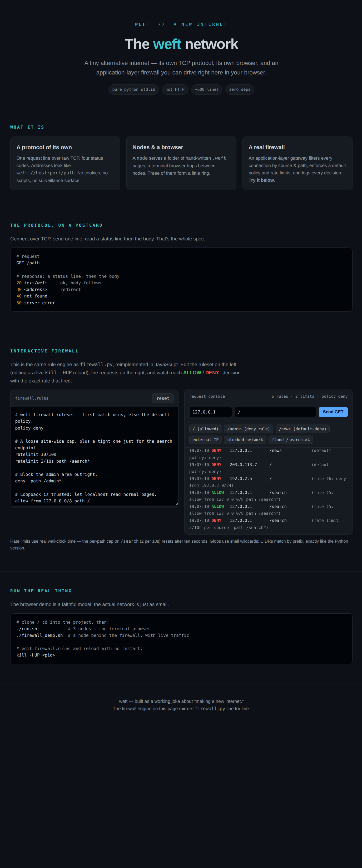Click the 'WEFT // A NEW INTERNET' eyebrow text

click(x=181, y=24)
